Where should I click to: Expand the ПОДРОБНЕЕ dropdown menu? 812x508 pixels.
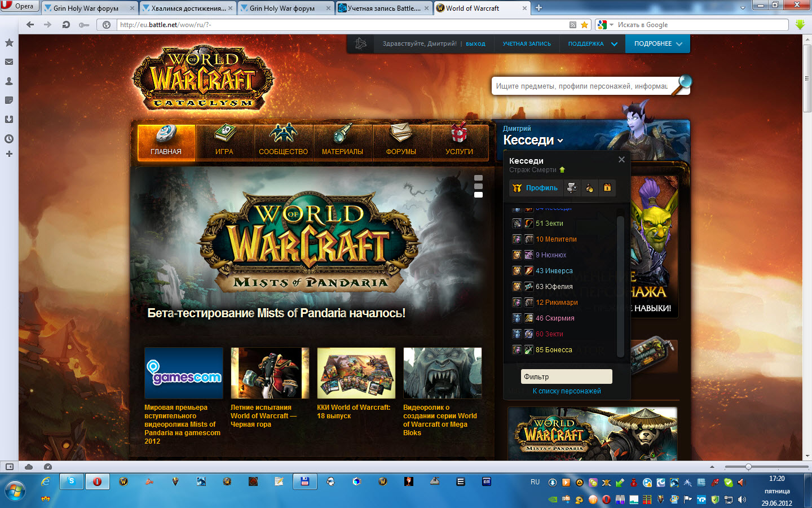[x=657, y=43]
